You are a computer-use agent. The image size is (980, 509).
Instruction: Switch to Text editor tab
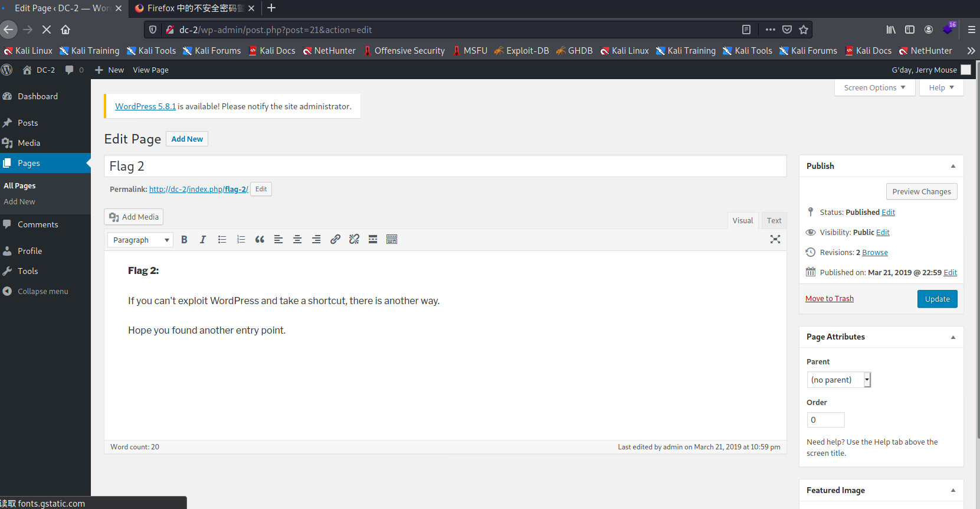point(774,220)
